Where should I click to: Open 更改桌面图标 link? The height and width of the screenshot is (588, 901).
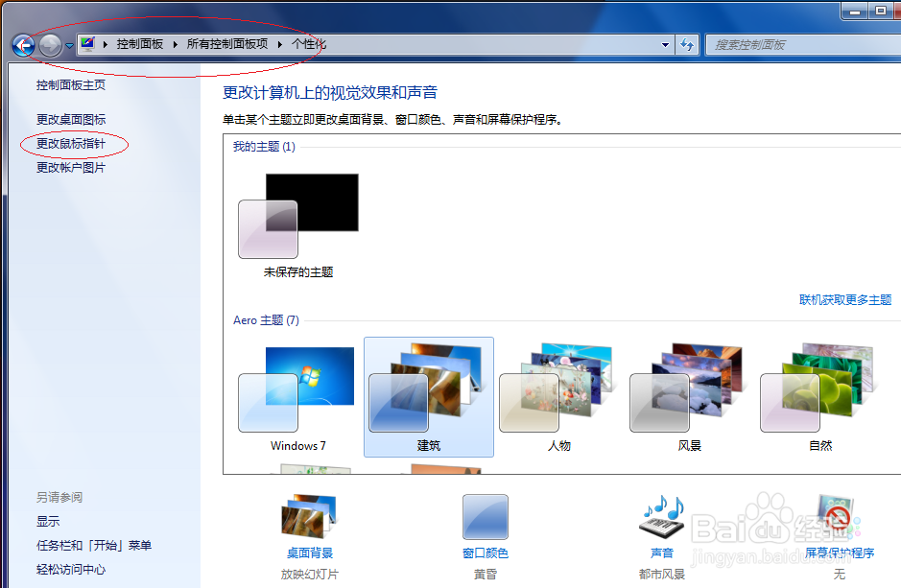click(71, 120)
